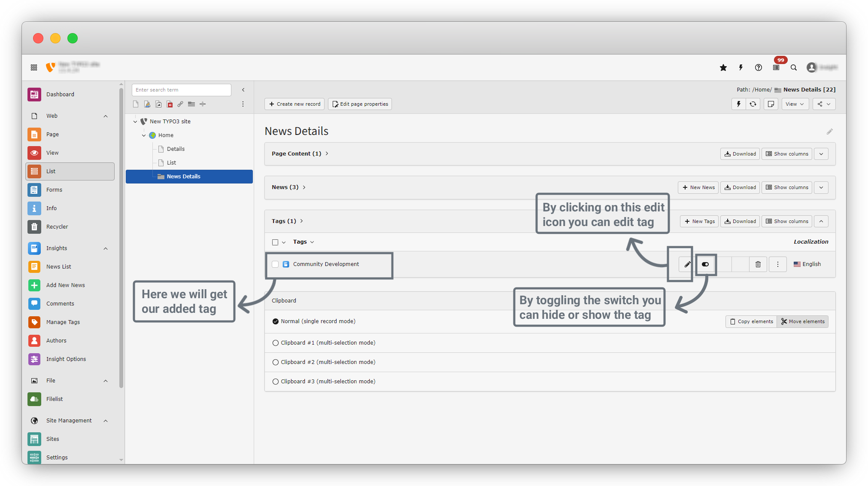This screenshot has width=868, height=486.
Task: Click Create new record button
Action: click(294, 104)
